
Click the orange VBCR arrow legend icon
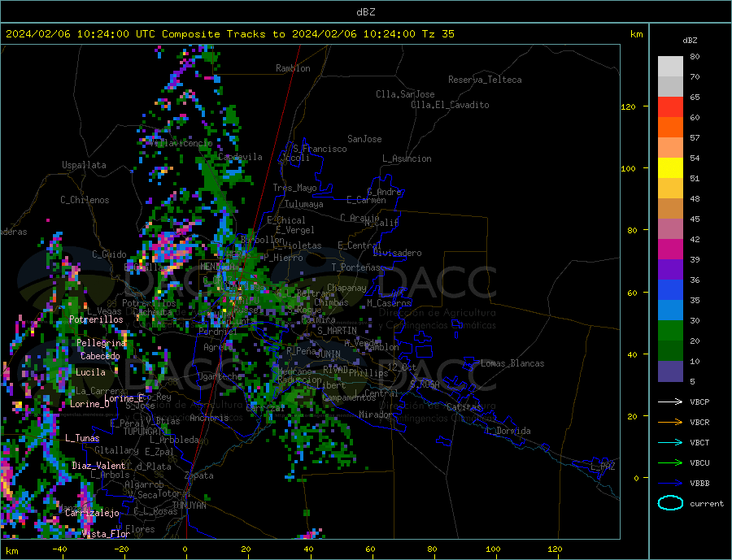coord(670,423)
